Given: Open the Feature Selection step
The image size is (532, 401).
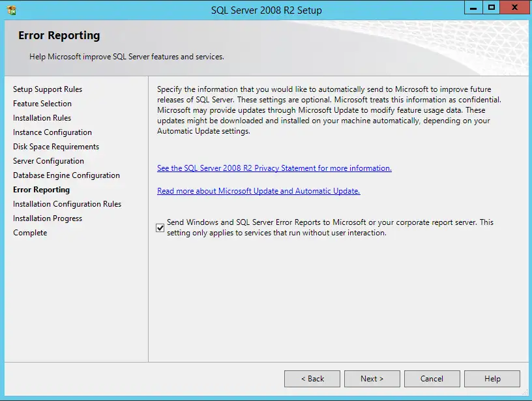Looking at the screenshot, I should [42, 104].
